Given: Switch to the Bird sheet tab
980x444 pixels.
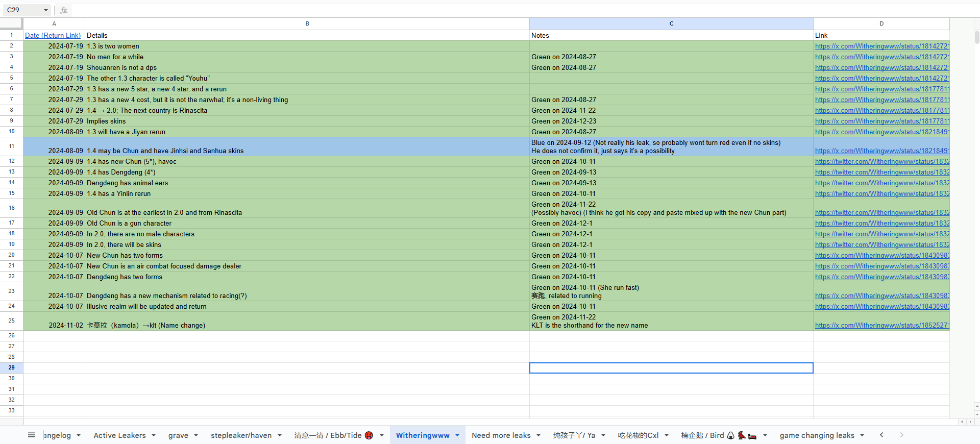Looking at the screenshot, I should (x=719, y=435).
